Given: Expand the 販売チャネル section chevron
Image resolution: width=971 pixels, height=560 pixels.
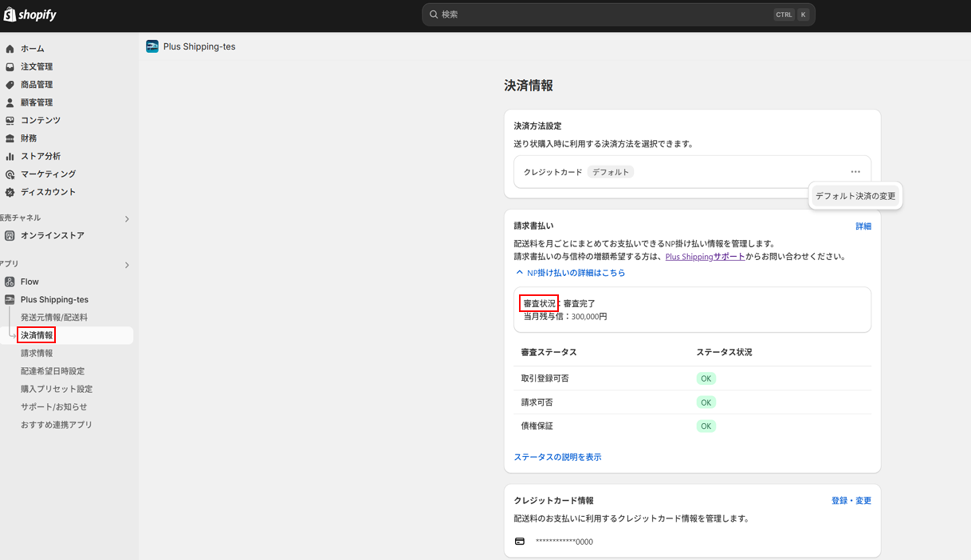Looking at the screenshot, I should (x=127, y=219).
